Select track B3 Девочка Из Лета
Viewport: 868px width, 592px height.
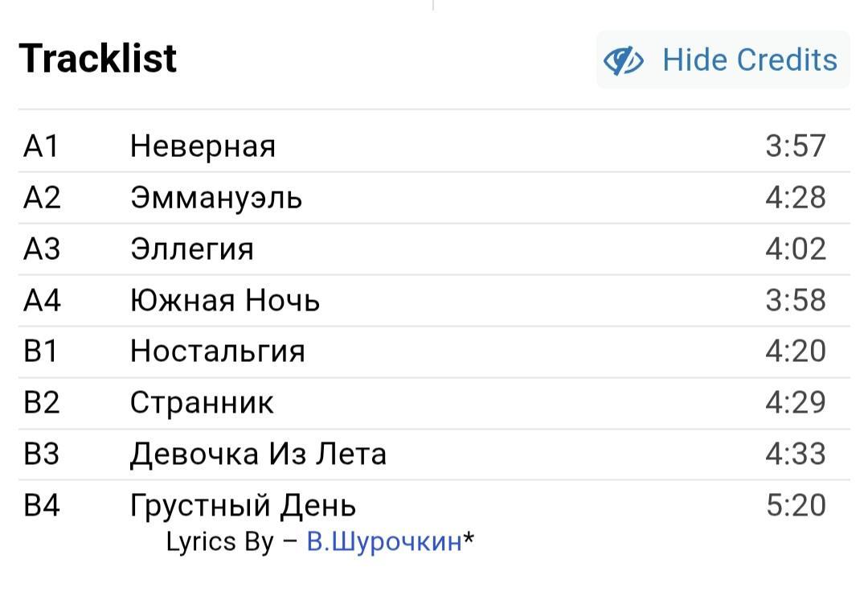(x=434, y=454)
